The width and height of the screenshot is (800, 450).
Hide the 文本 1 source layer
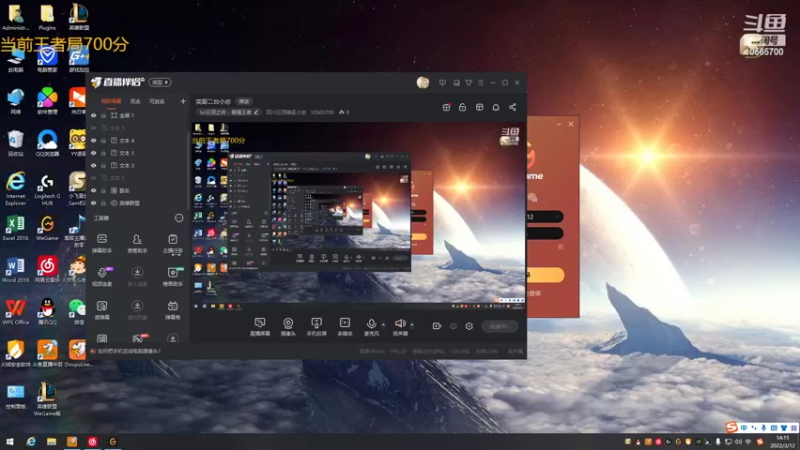[x=93, y=153]
